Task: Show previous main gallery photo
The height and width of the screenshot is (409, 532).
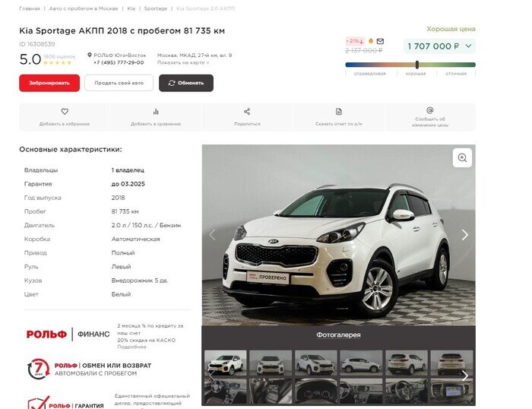Action: 212,235
